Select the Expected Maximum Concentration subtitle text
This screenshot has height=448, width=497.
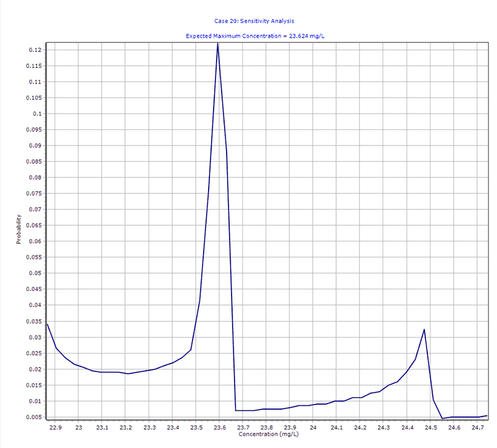[255, 36]
